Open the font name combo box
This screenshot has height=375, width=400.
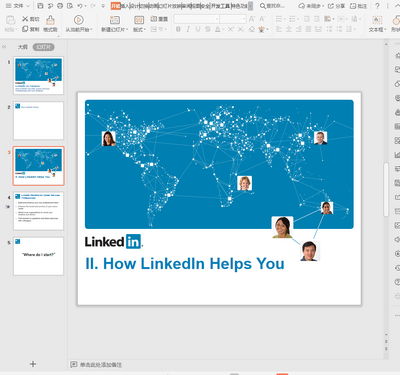(196, 19)
